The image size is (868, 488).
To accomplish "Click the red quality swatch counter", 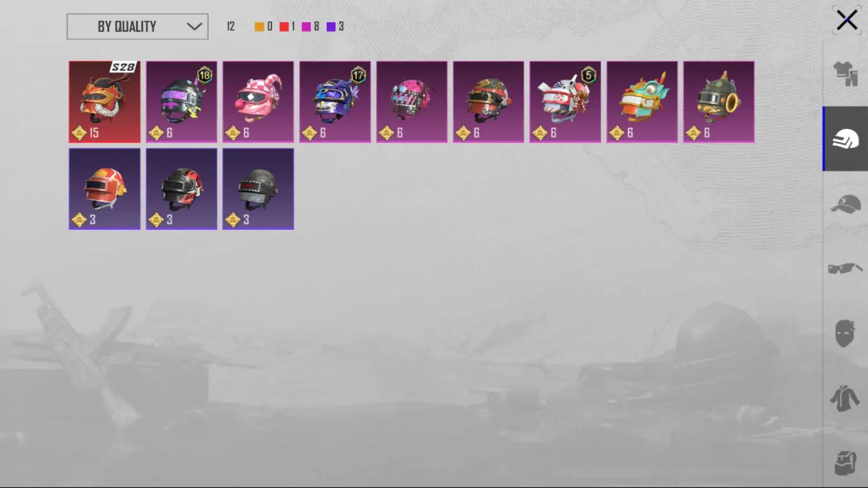I will [x=287, y=27].
